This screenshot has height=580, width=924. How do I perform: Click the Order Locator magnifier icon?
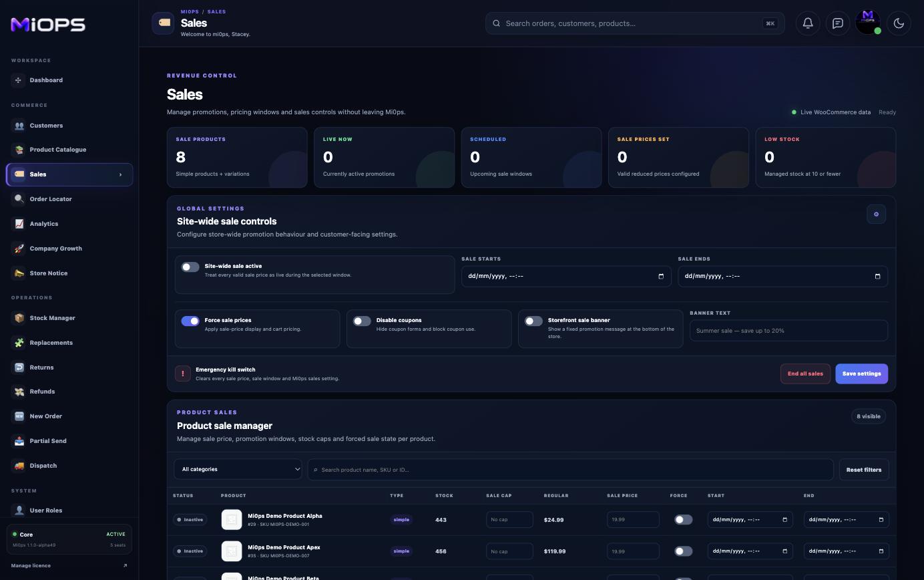click(19, 199)
